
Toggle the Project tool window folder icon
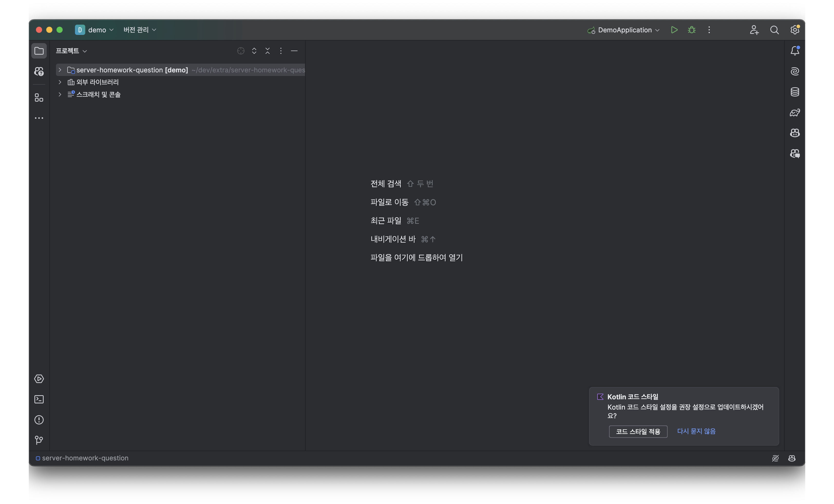click(39, 51)
